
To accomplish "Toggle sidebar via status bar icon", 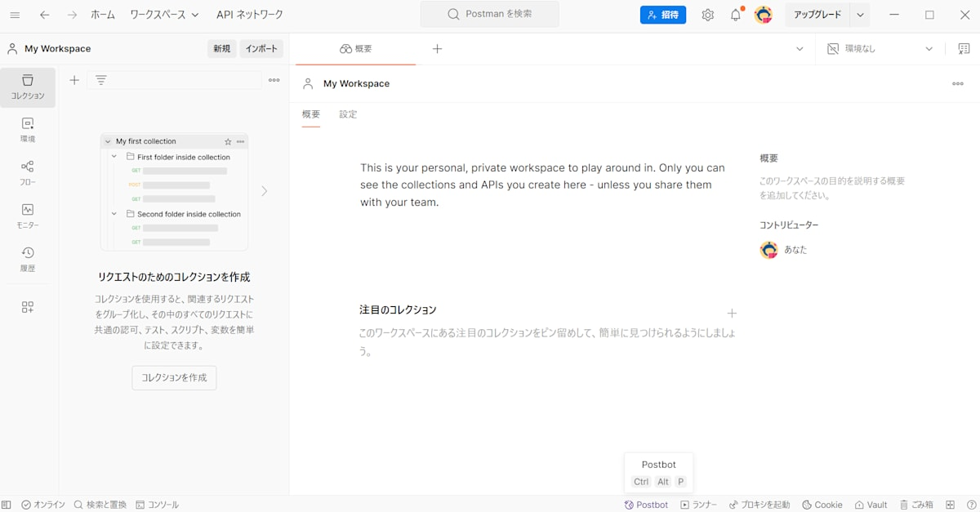I will coord(7,505).
